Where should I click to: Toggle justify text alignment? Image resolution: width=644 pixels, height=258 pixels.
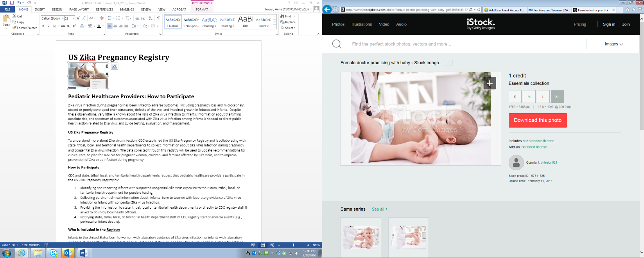[126, 26]
